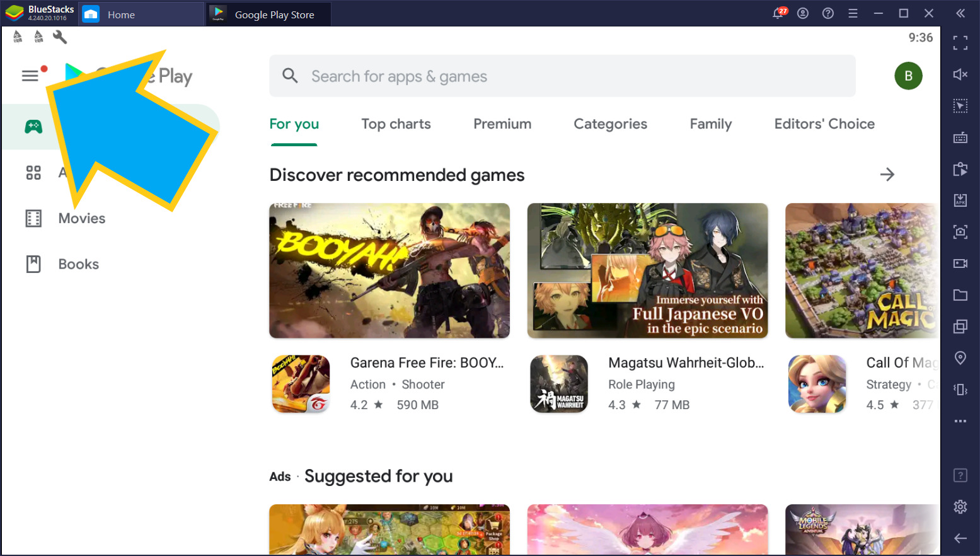The width and height of the screenshot is (980, 556).
Task: Switch to the Editors' Choice tab
Action: (824, 124)
